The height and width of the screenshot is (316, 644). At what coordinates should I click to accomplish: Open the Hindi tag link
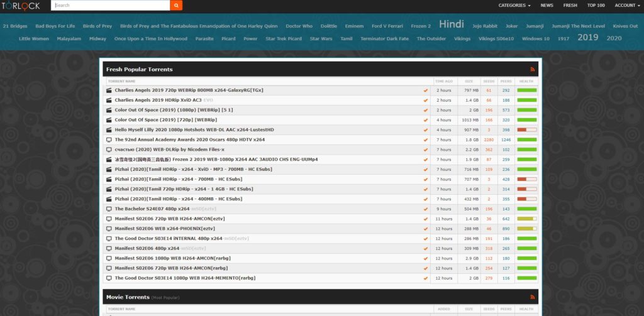452,25
